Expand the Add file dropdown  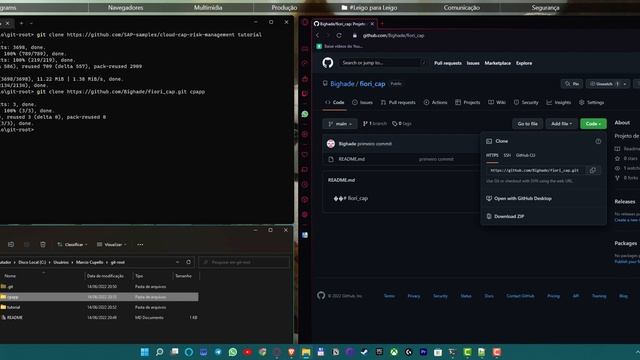pos(561,124)
